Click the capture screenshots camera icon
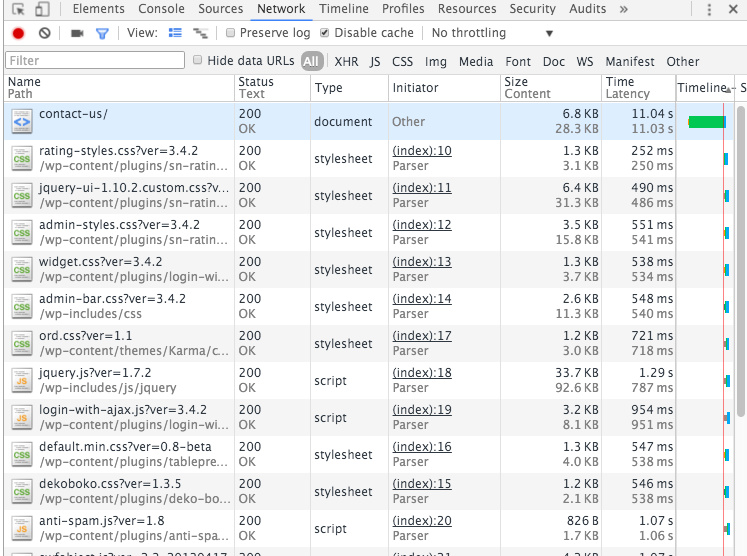747x556 pixels. [77, 33]
